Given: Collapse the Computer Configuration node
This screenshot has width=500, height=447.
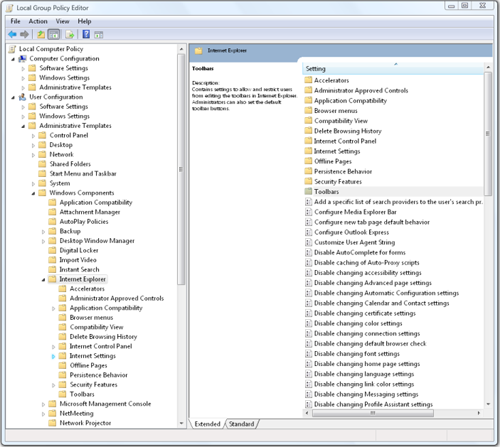Looking at the screenshot, I should (13, 59).
